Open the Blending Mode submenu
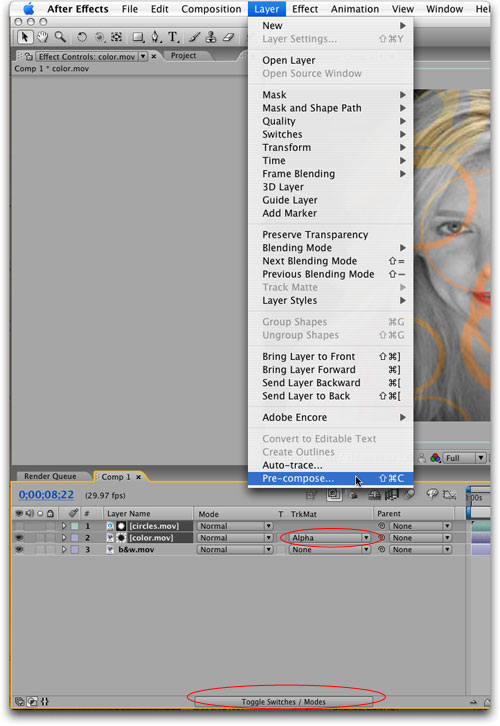 (x=331, y=248)
